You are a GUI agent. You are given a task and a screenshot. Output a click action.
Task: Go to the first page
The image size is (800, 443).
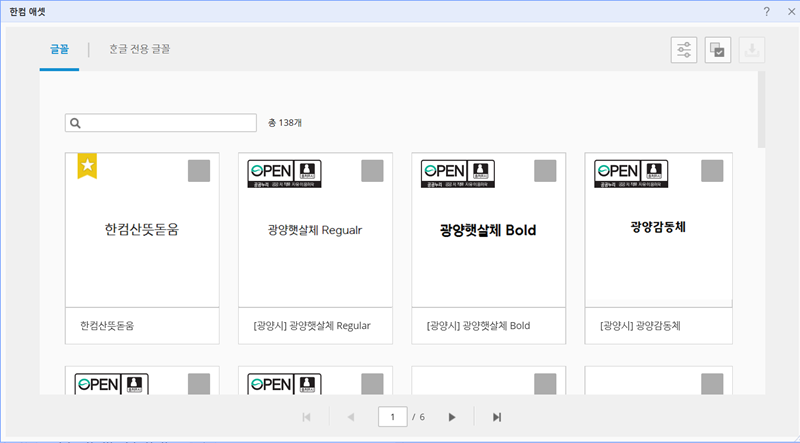306,417
